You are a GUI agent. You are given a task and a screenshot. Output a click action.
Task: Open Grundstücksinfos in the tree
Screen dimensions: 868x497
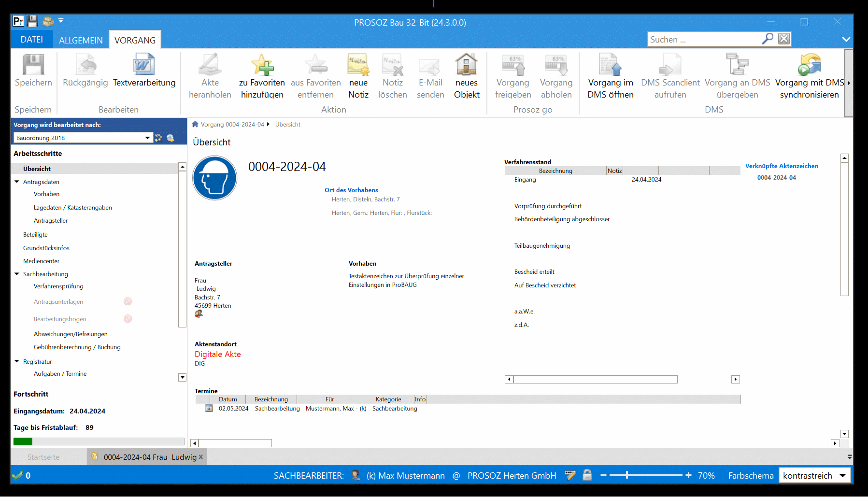46,248
